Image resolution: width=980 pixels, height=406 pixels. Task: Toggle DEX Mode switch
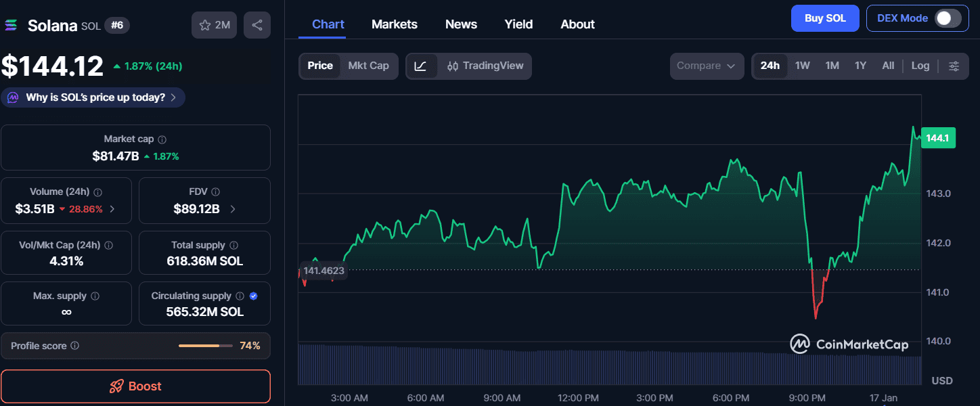948,18
